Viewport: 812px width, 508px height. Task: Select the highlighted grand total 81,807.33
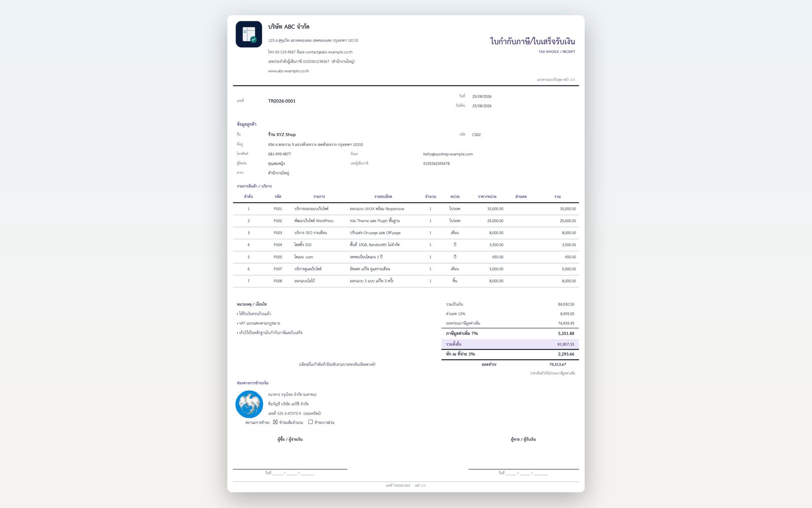566,344
